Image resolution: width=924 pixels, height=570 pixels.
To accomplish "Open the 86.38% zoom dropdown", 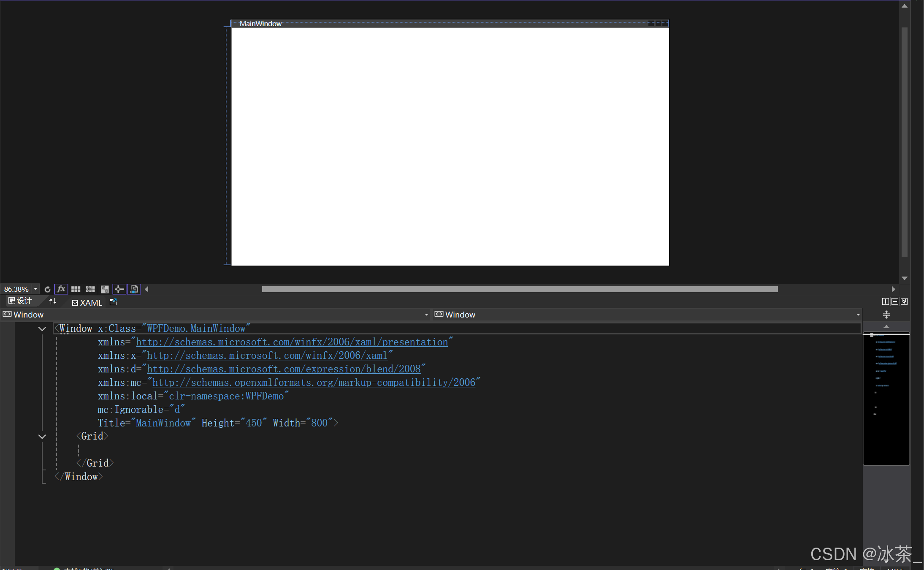I will 35,289.
